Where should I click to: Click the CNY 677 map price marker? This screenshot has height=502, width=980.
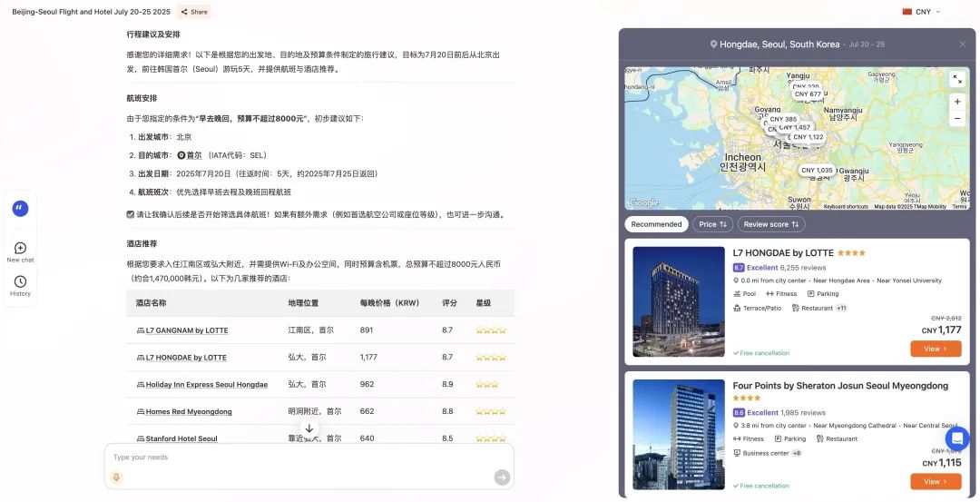808,94
